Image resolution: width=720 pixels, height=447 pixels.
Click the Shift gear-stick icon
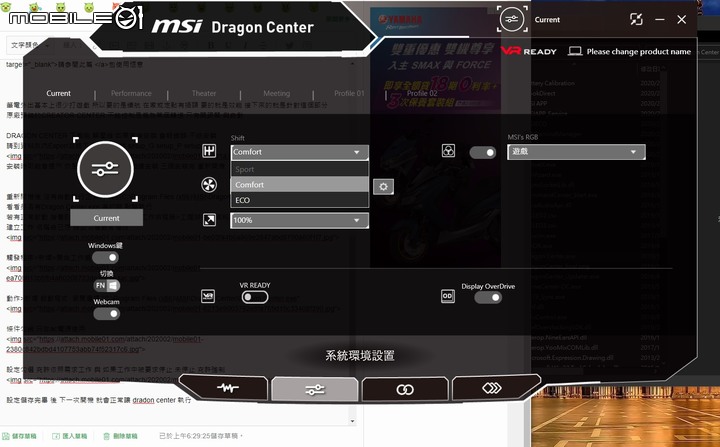coord(209,150)
